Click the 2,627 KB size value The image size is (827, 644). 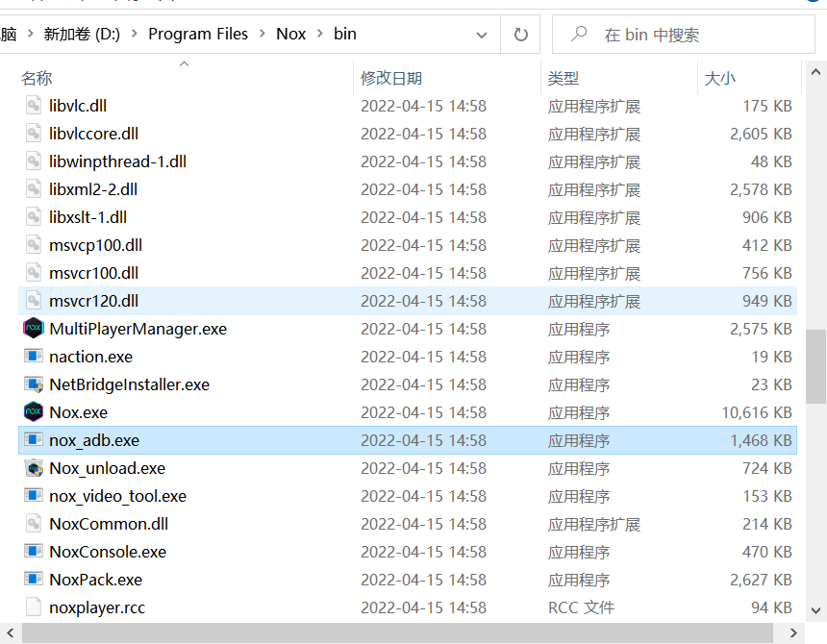coord(761,580)
